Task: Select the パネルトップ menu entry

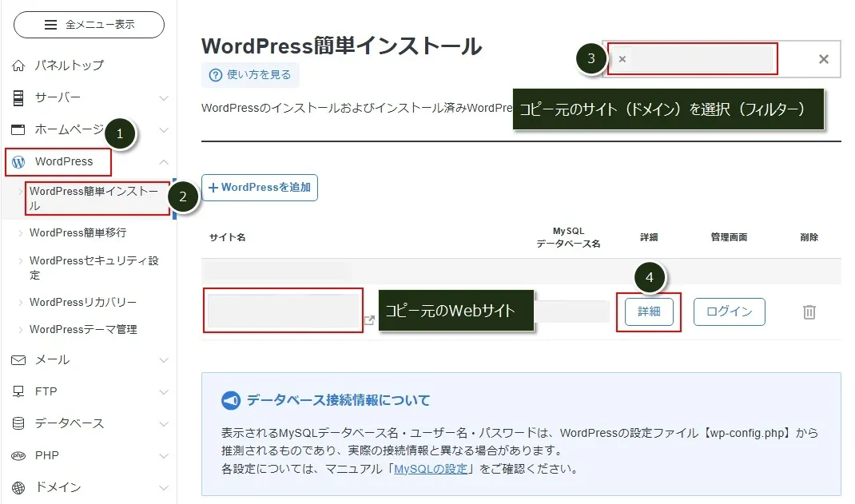Action: coord(70,65)
